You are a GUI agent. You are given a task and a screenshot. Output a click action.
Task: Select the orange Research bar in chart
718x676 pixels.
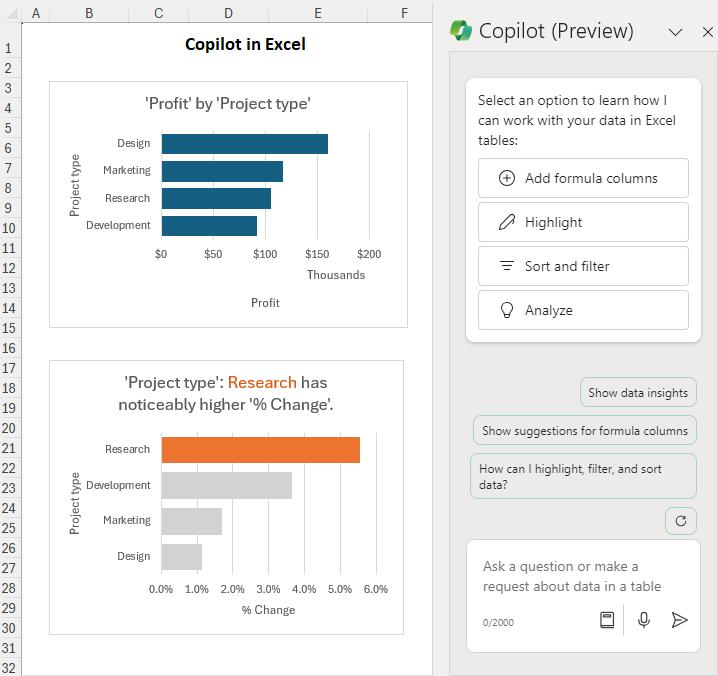coord(260,450)
